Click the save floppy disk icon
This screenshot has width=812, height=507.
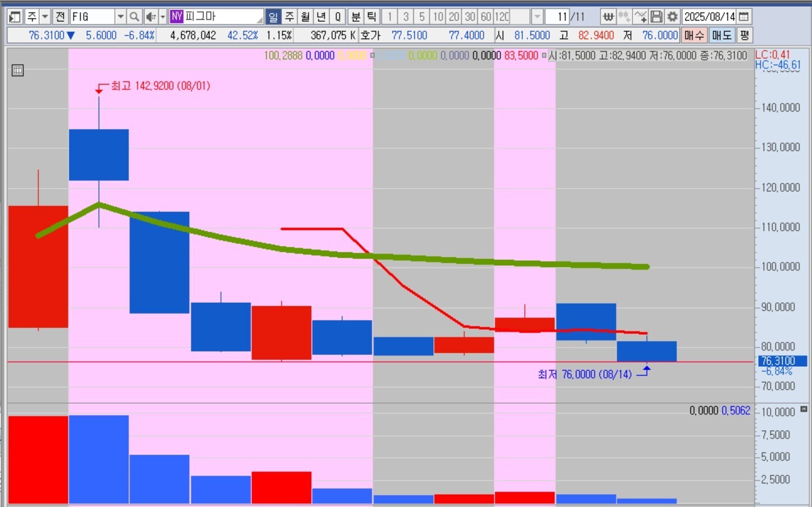656,17
